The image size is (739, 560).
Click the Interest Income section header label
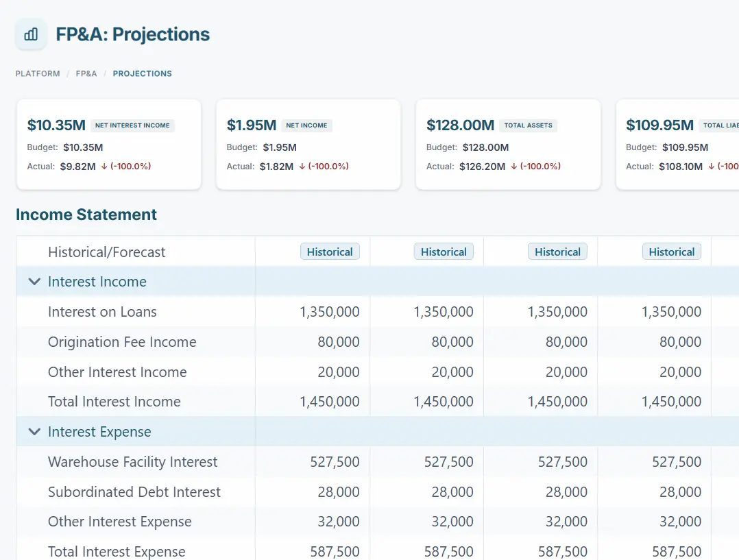(x=97, y=282)
